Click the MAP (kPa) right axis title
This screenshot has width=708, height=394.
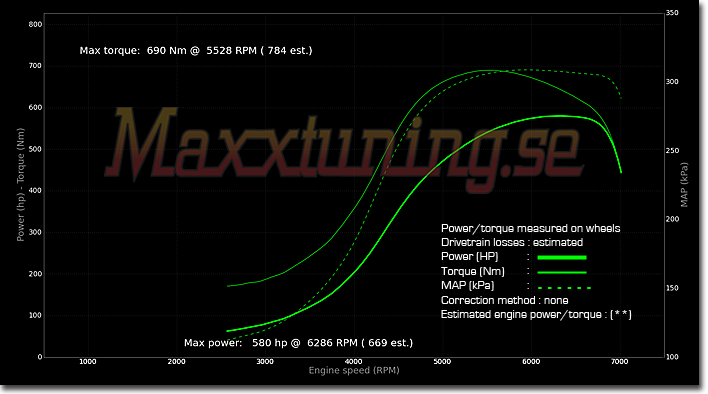(x=684, y=185)
